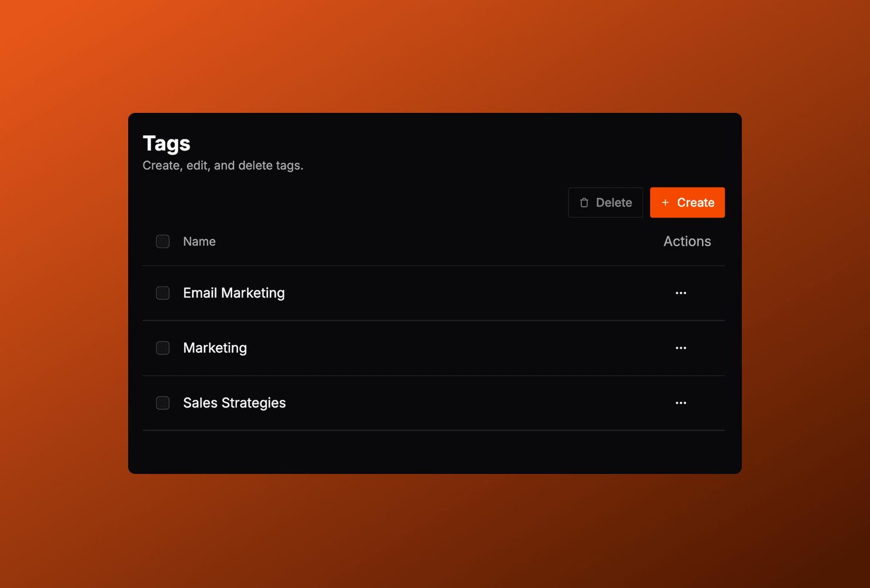Check the checkbox for Sales Strategies
The width and height of the screenshot is (870, 588).
pyautogui.click(x=162, y=403)
